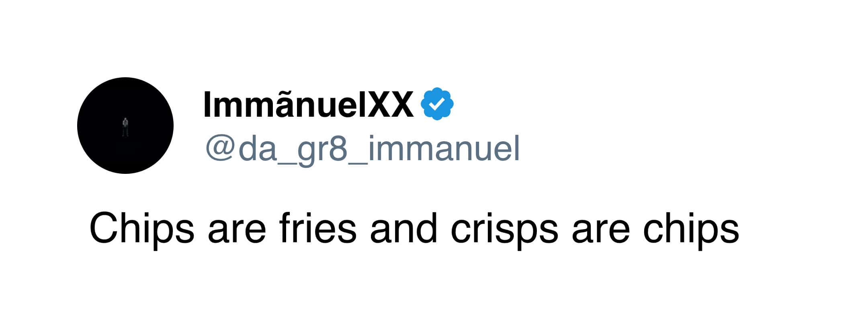Click the blue verified checkmark badge
The height and width of the screenshot is (330, 868).
437,104
